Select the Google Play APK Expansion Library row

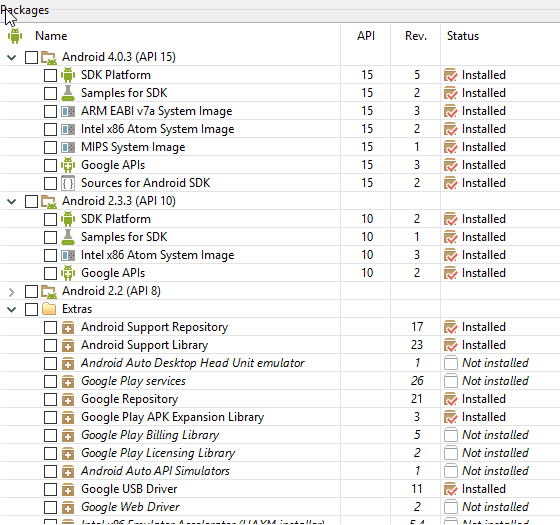click(x=280, y=417)
